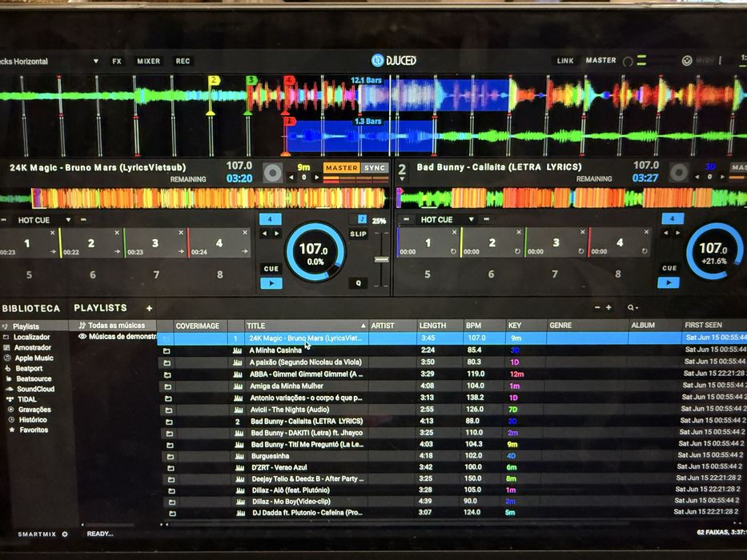Toggle the REC panel
This screenshot has height=560, width=747.
pos(183,61)
